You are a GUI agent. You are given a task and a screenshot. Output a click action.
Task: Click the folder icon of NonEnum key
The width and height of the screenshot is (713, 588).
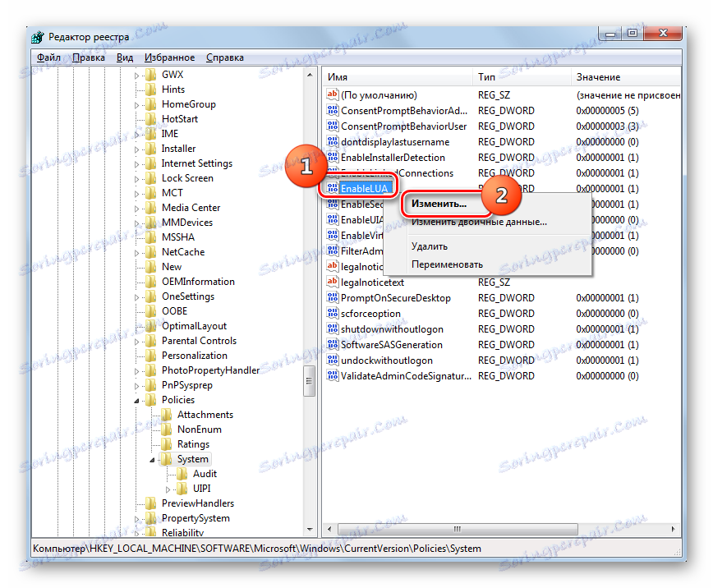(x=167, y=430)
